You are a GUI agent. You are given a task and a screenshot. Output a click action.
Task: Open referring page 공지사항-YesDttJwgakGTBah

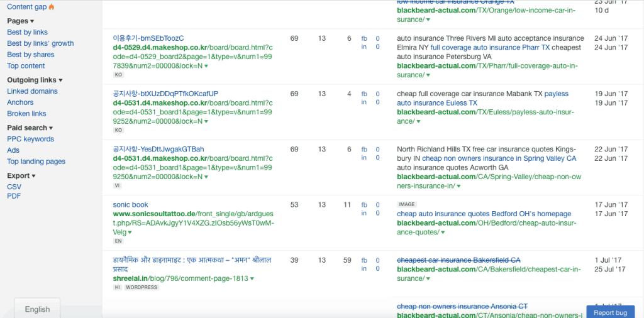(x=158, y=149)
